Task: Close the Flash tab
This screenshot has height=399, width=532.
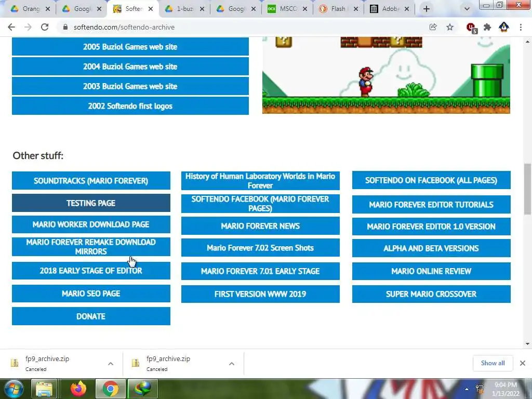Action: 355,9
